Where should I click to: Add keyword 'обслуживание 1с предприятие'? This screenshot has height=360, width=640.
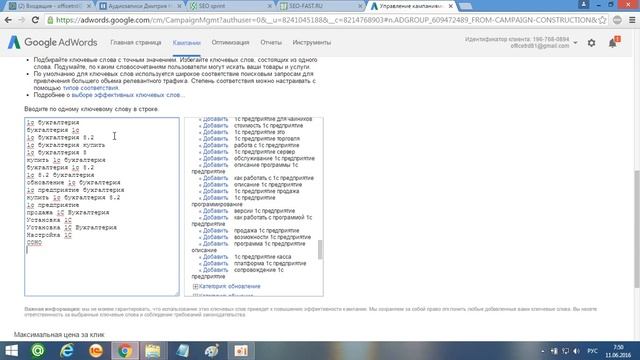click(x=215, y=158)
